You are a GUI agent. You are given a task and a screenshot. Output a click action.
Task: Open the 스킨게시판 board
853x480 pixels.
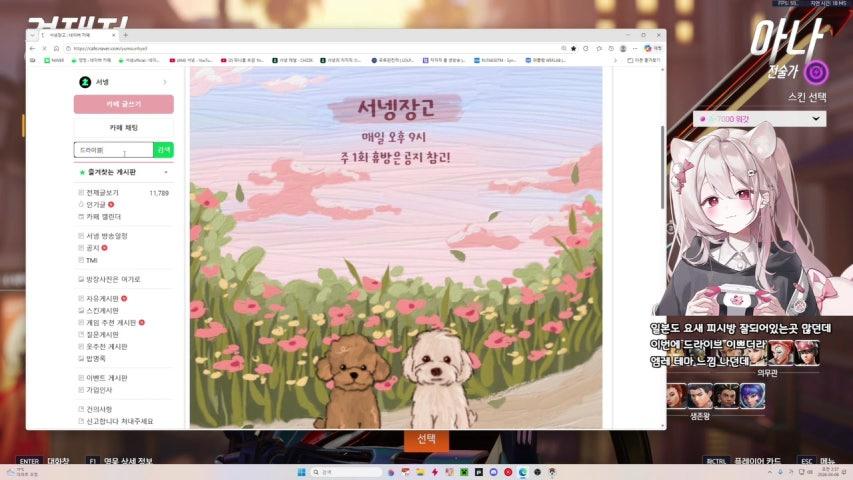tap(102, 310)
